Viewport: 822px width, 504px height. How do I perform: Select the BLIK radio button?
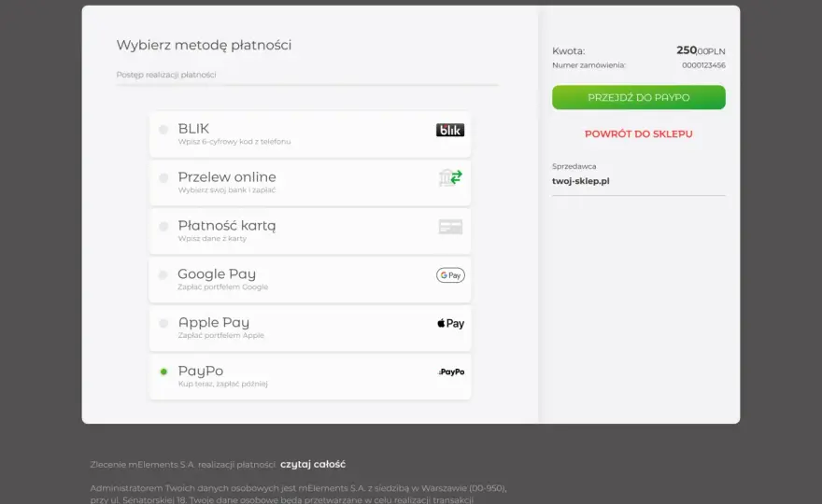pos(163,129)
